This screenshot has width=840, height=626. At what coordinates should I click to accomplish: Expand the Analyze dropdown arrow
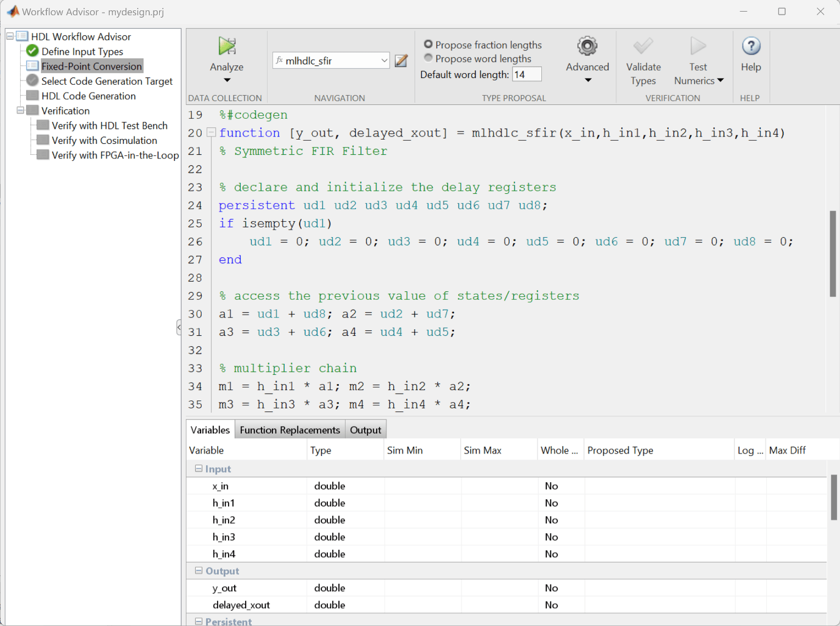click(x=227, y=80)
